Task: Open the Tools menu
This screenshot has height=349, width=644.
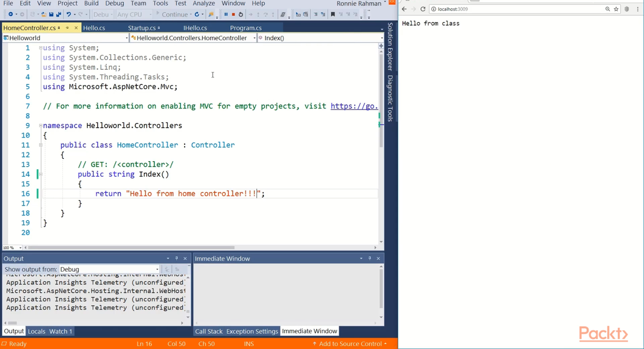Action: [160, 3]
